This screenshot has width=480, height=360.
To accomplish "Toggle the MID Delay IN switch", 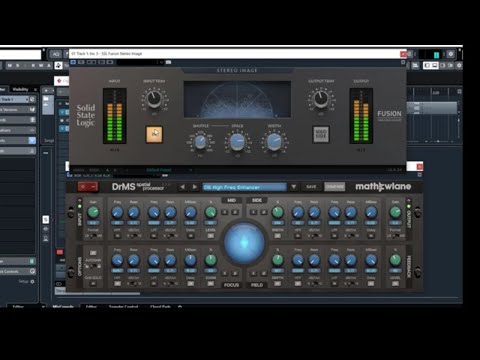I will [190, 236].
